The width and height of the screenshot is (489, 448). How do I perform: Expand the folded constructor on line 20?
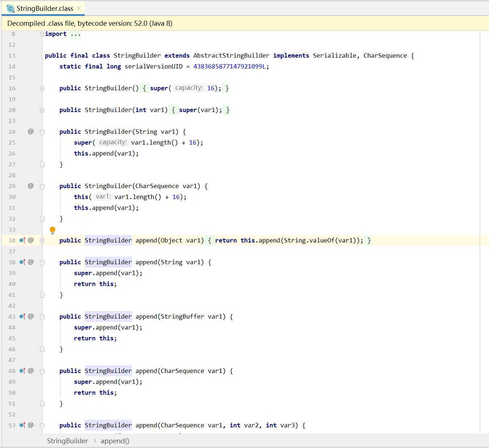[x=42, y=110]
